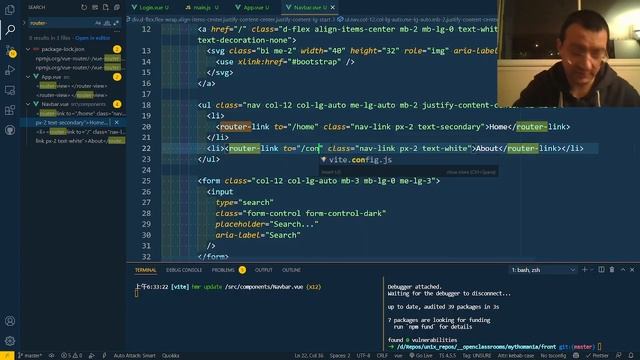Open notifications bell in status bar
This screenshot has height=360, width=640.
[x=631, y=356]
